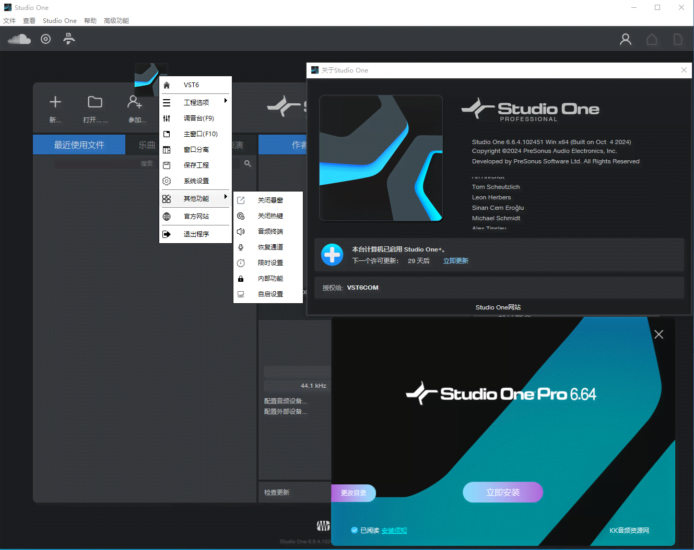Screen dimensions: 694x550
Task: Click the credit name Sinan Cem Eroğlu
Action: click(x=497, y=208)
